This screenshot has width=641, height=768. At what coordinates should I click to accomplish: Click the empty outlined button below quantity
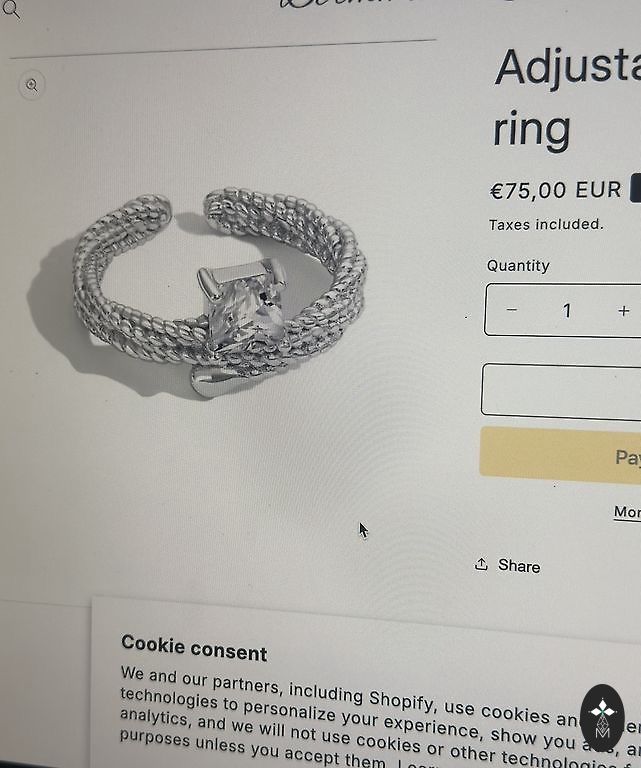point(561,391)
